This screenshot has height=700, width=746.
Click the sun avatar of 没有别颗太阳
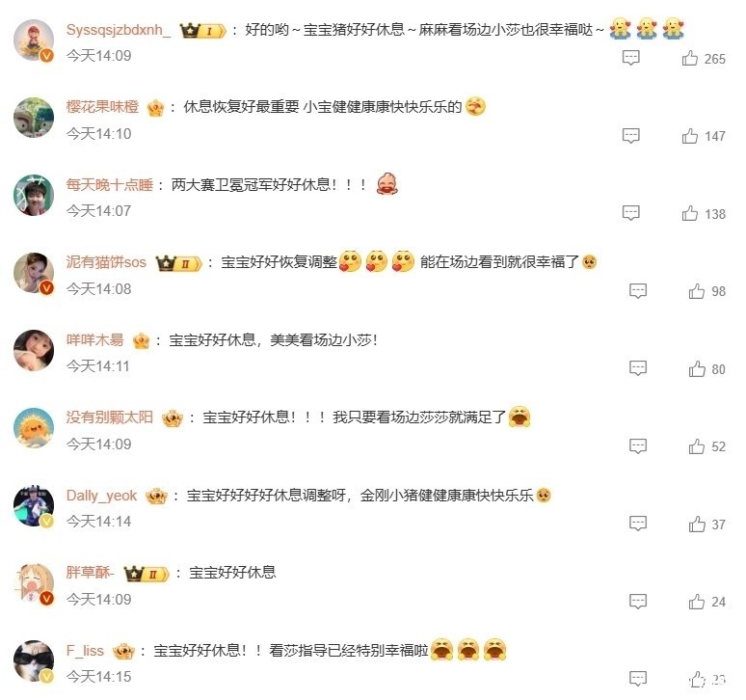pyautogui.click(x=34, y=428)
